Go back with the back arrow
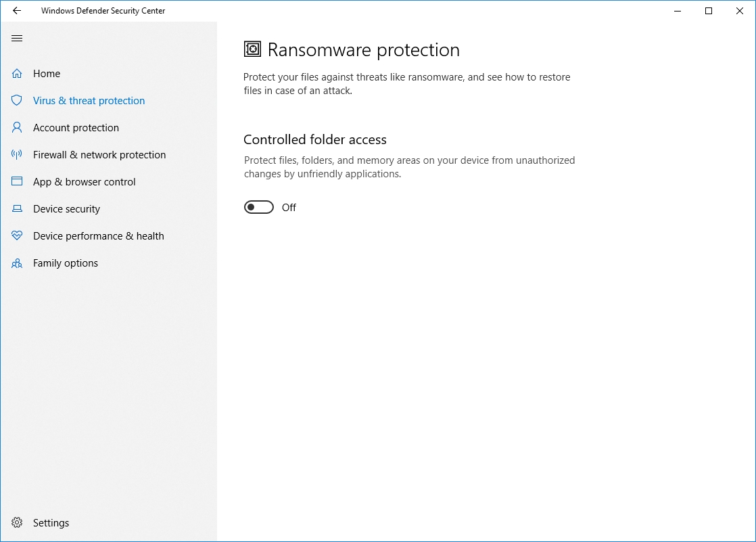 click(x=17, y=11)
